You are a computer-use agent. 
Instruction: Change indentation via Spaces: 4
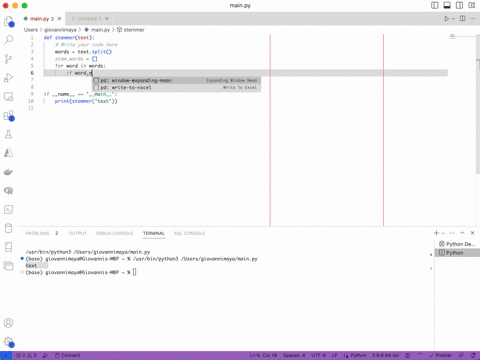294,355
